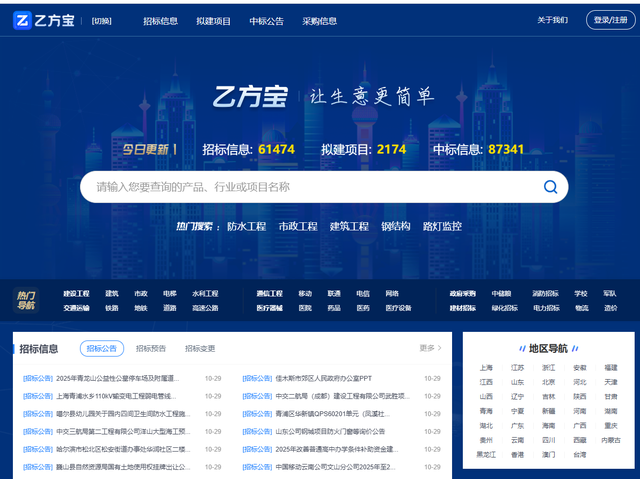The image size is (640, 479).
Task: Choose 重庆 in region navigation
Action: (x=611, y=426)
